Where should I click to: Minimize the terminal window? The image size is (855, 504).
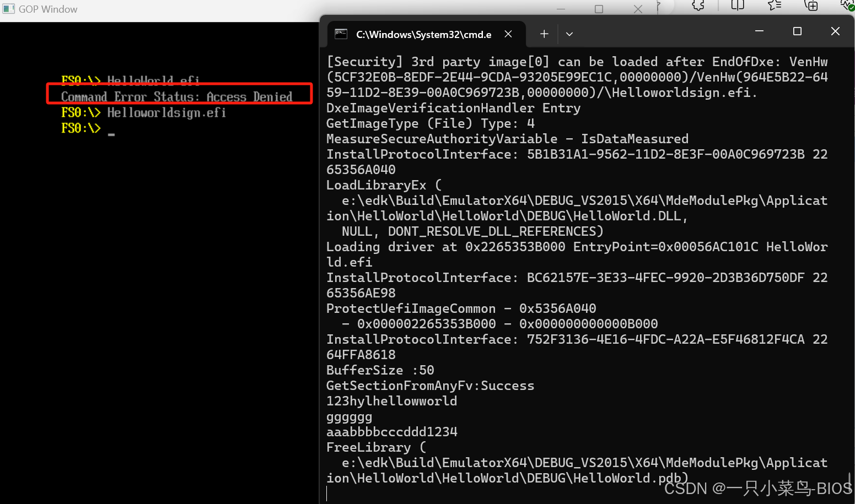(x=759, y=31)
